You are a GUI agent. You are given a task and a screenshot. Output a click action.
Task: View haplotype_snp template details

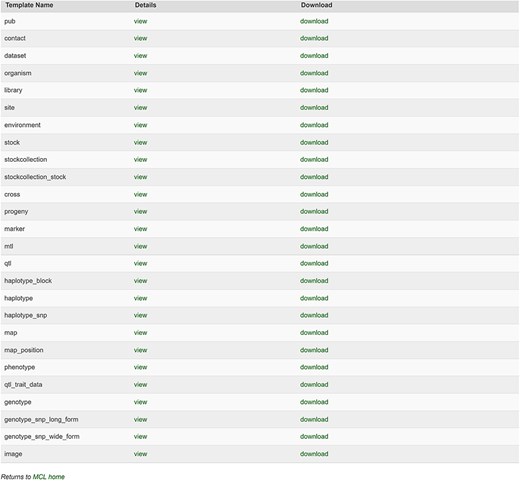click(x=140, y=315)
